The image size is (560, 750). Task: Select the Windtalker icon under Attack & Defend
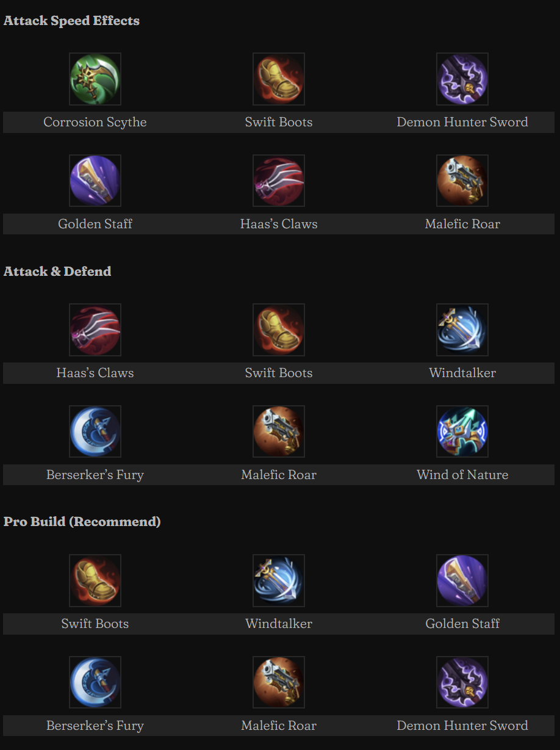click(462, 330)
